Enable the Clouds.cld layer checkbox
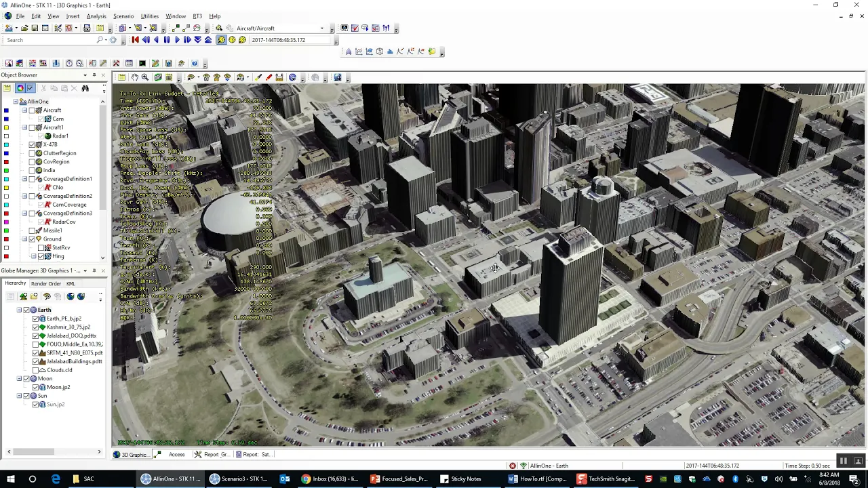 pos(36,370)
